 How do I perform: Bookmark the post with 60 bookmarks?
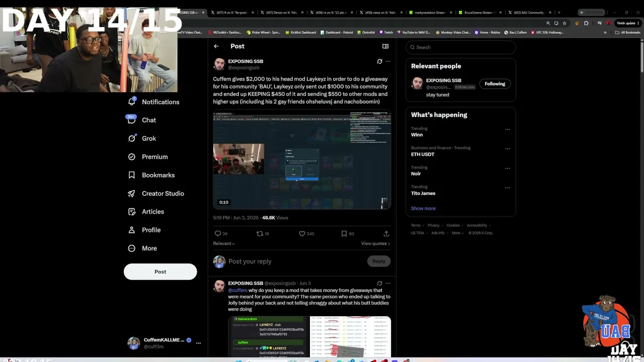click(348, 233)
